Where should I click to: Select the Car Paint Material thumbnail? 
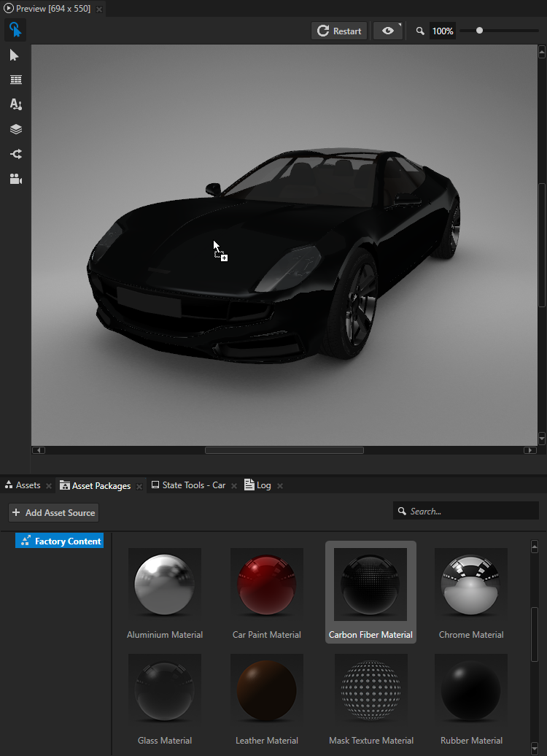pyautogui.click(x=267, y=585)
